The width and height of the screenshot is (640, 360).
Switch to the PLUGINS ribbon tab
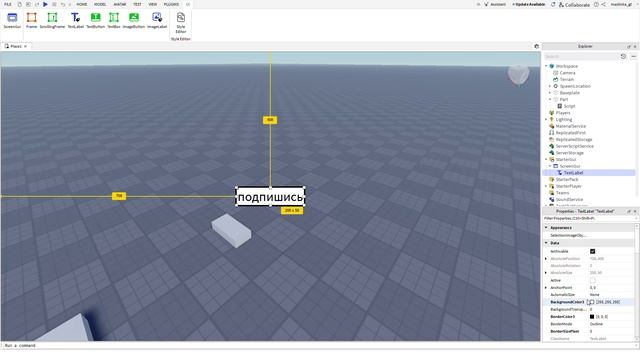[x=171, y=4]
